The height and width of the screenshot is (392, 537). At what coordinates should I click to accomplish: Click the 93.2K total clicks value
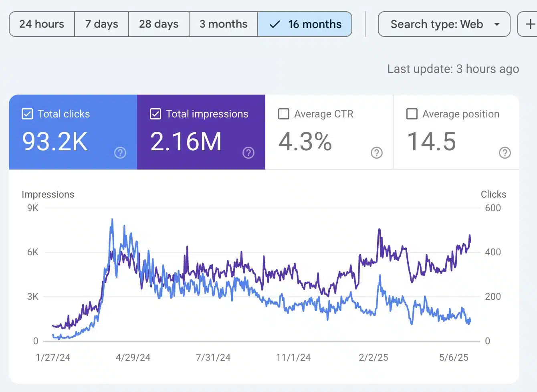(x=55, y=141)
